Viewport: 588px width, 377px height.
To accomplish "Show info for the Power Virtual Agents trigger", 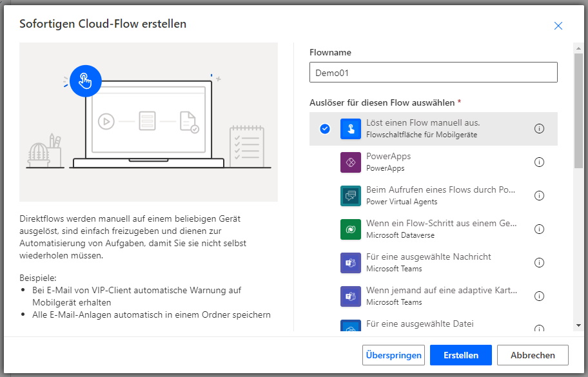I will 539,196.
